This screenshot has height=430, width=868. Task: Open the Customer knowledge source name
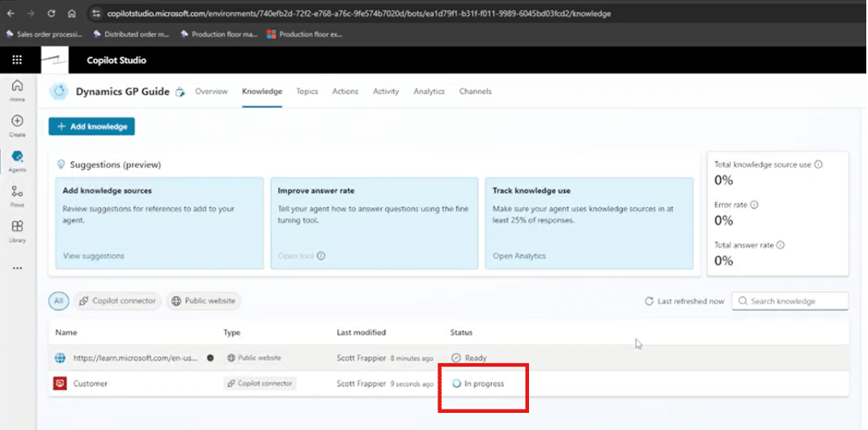pyautogui.click(x=90, y=384)
